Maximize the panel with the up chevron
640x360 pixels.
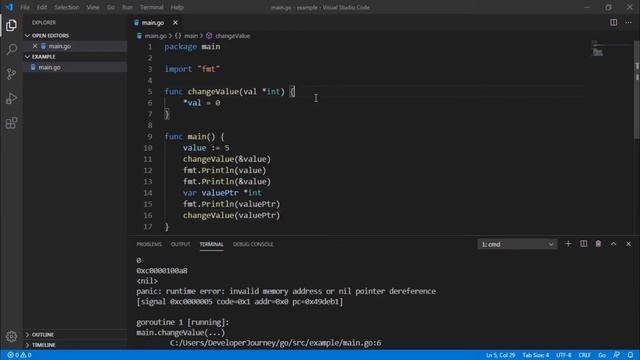pos(613,244)
